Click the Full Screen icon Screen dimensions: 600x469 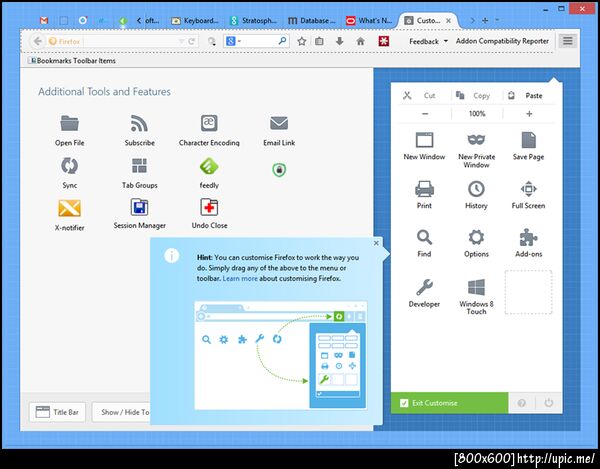click(x=528, y=189)
